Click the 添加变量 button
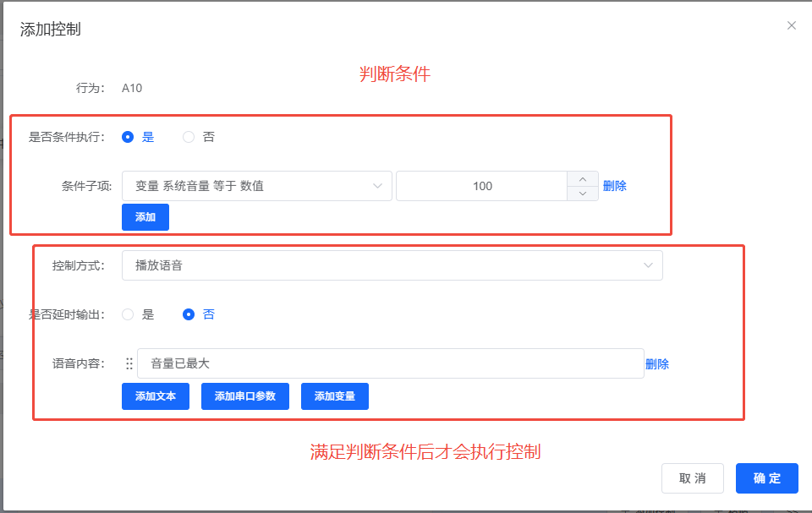Viewport: 812px width, 513px height. 334,396
